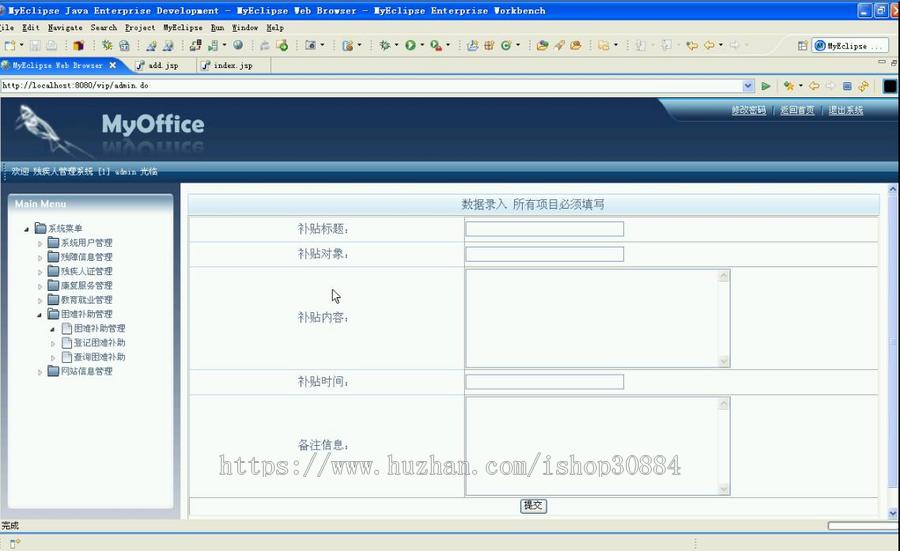The width and height of the screenshot is (900, 551).
Task: Click the Run external tools icon
Action: point(436,45)
